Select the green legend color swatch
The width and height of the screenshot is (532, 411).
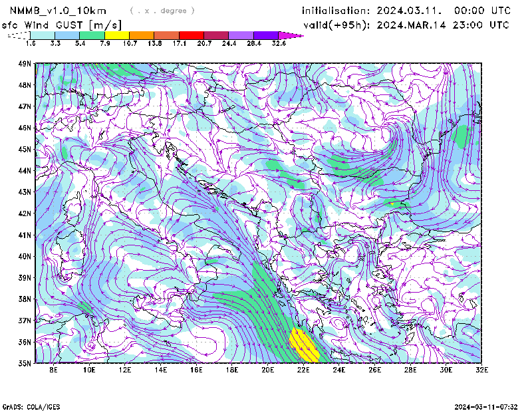click(x=92, y=35)
